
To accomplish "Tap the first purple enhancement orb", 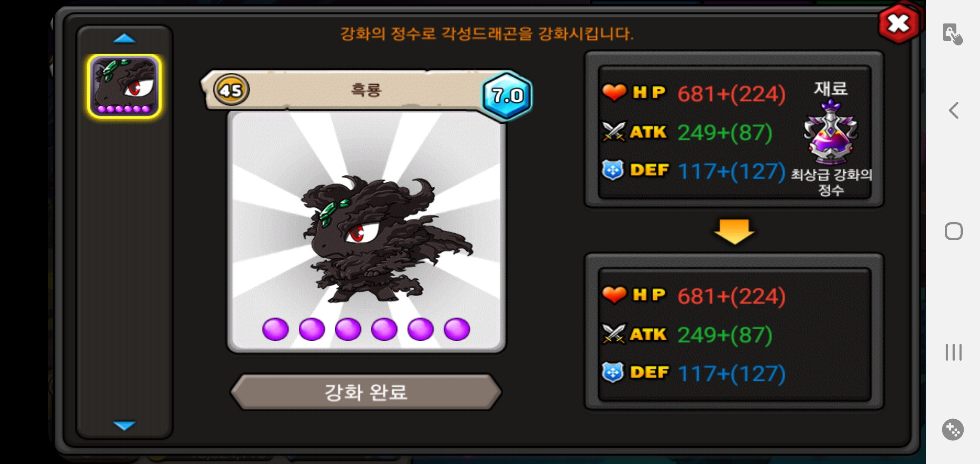I will pyautogui.click(x=276, y=330).
